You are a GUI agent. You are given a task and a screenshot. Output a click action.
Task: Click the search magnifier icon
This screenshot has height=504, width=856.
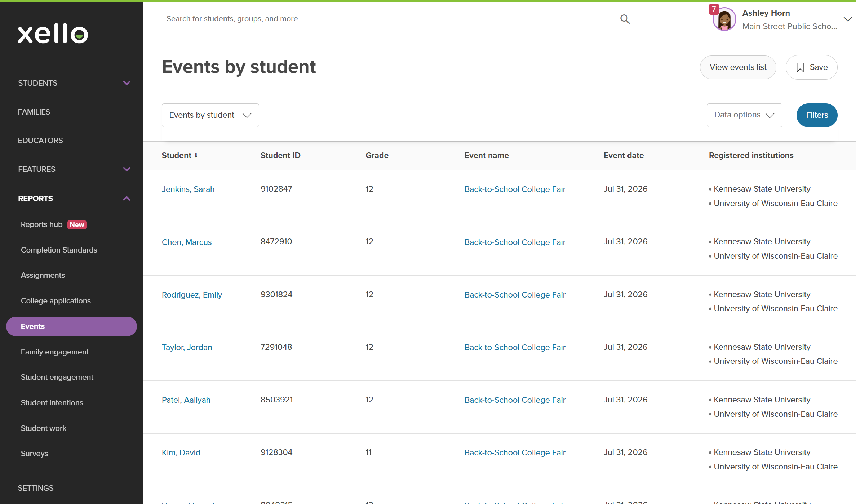tap(625, 19)
